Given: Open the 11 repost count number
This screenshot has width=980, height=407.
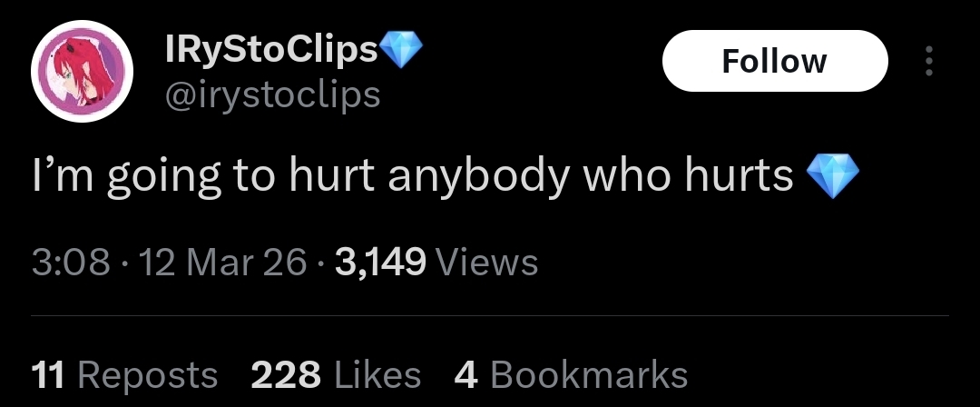Looking at the screenshot, I should 47,375.
